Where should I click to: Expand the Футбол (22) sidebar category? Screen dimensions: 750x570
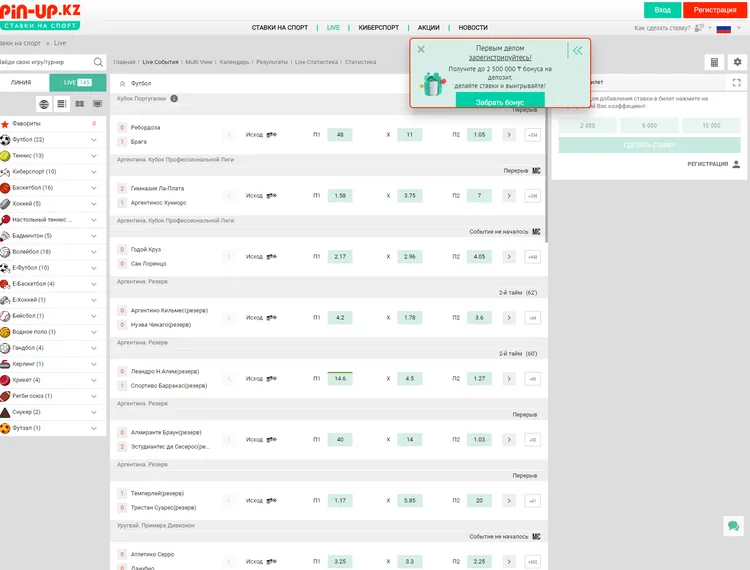pos(94,140)
